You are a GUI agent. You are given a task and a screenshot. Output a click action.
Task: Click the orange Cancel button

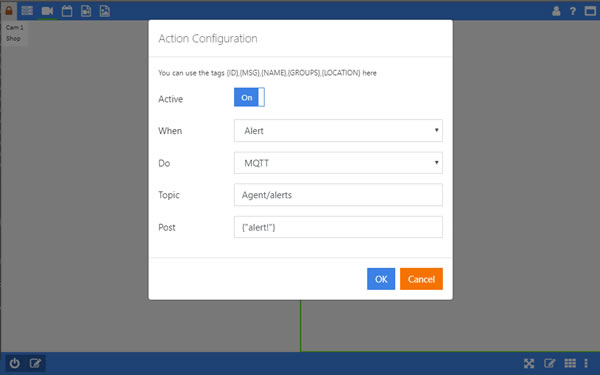(421, 279)
